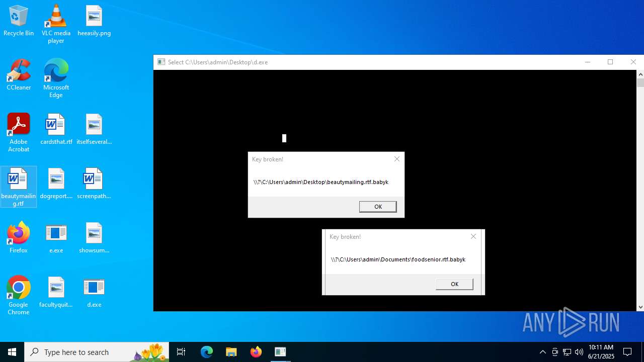Close the foodsenior Key broken dialog

tap(473, 236)
